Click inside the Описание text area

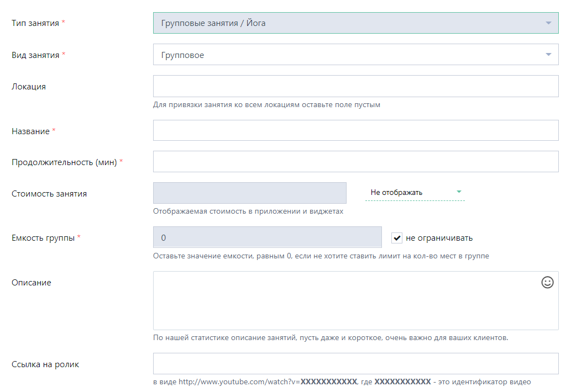tap(356, 301)
